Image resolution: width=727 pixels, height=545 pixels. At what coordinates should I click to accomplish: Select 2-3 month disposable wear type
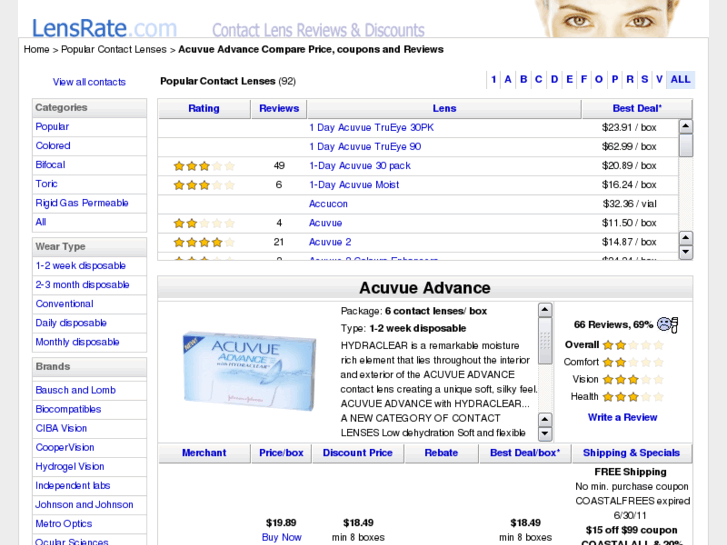coord(82,285)
